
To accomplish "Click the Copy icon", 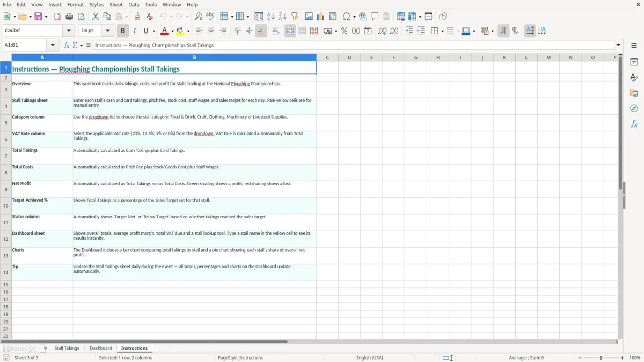I will (107, 17).
